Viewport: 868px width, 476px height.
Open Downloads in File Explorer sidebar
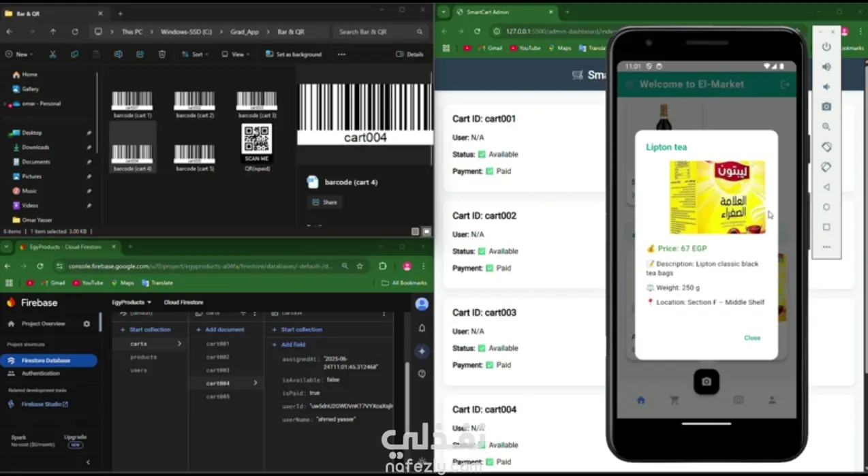tap(35, 147)
